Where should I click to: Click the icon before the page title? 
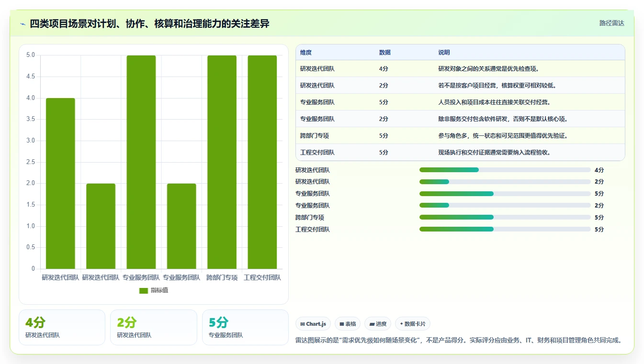23,24
